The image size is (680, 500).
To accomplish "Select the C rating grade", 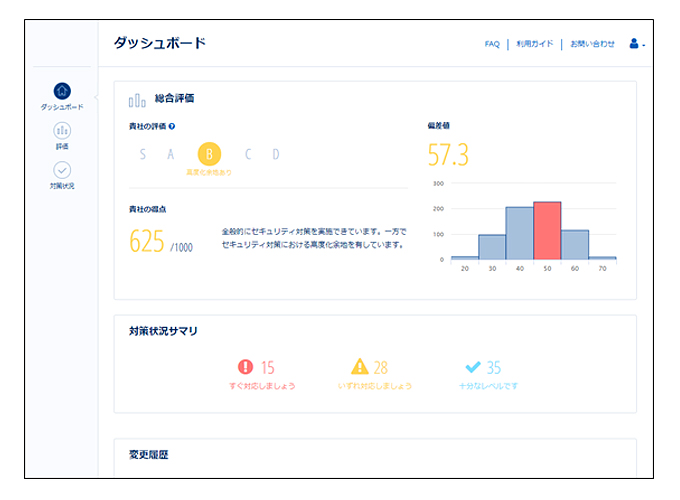I will [x=248, y=154].
